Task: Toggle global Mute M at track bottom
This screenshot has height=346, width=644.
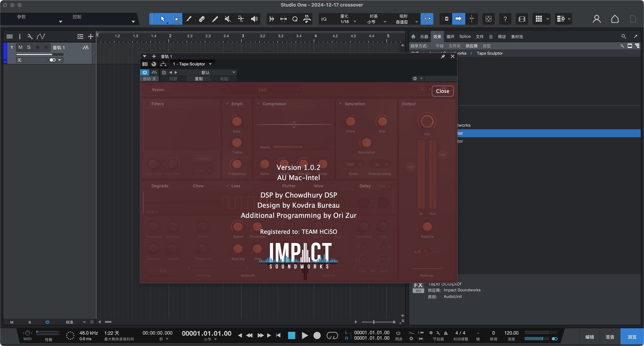Action: (12, 322)
